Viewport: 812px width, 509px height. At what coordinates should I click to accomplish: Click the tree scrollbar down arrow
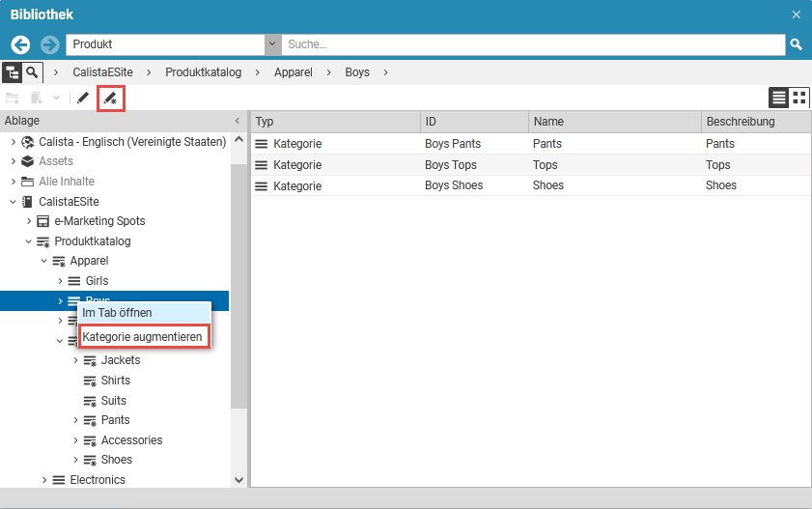pyautogui.click(x=238, y=479)
